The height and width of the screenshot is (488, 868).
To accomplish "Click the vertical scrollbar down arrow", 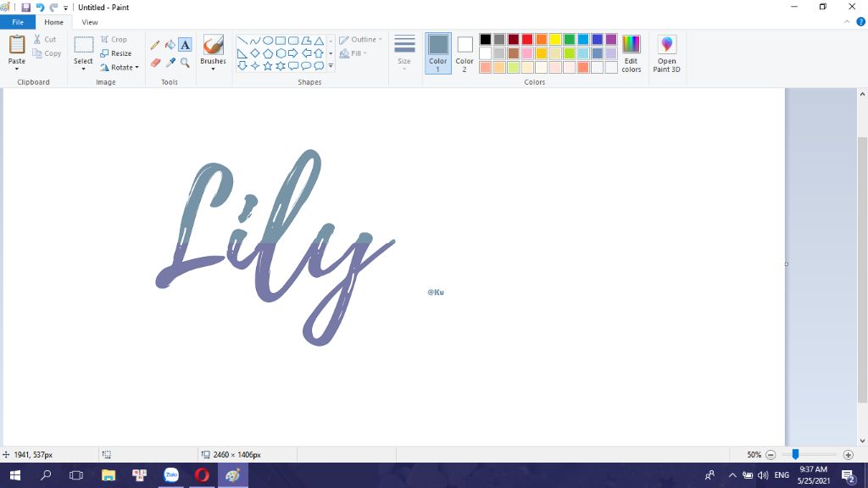I will [862, 441].
